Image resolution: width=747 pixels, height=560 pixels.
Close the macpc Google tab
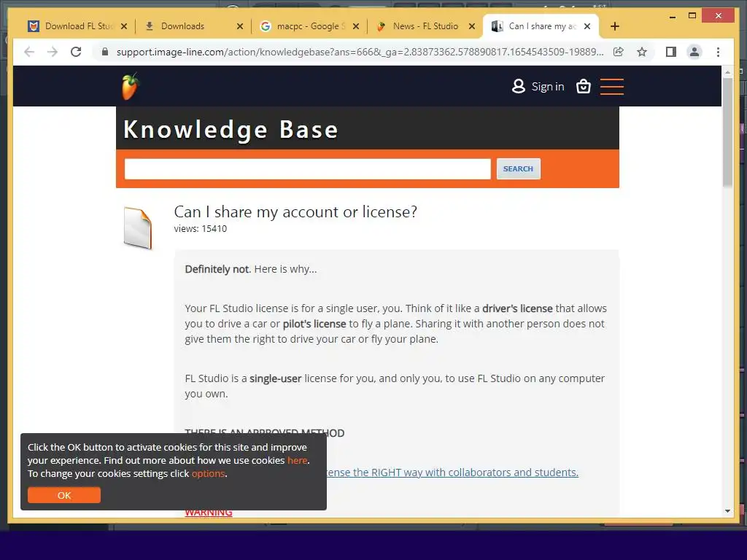click(356, 26)
